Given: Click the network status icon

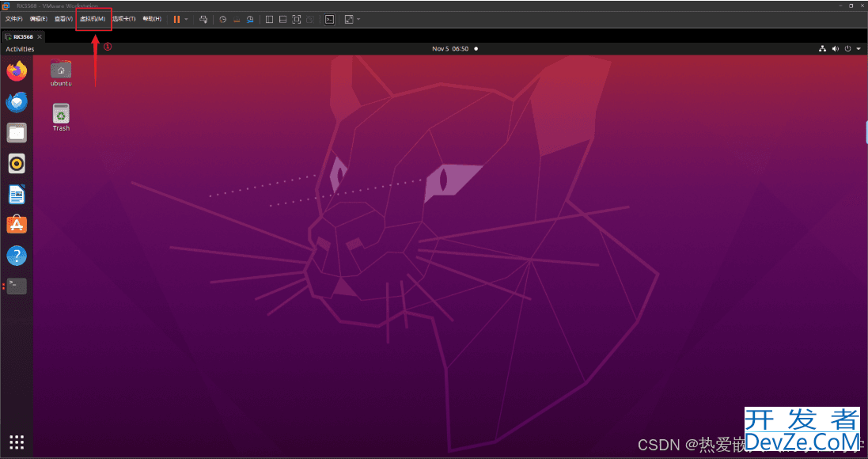Looking at the screenshot, I should tap(823, 49).
